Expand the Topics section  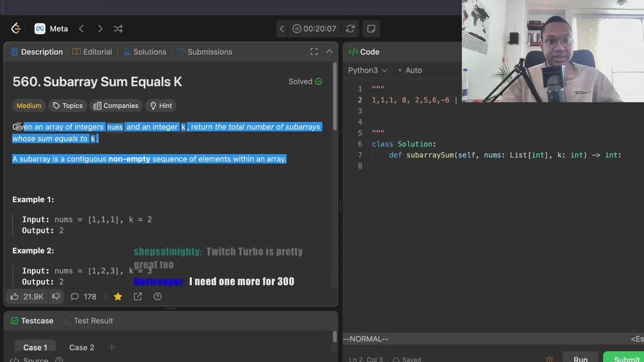coord(67,106)
